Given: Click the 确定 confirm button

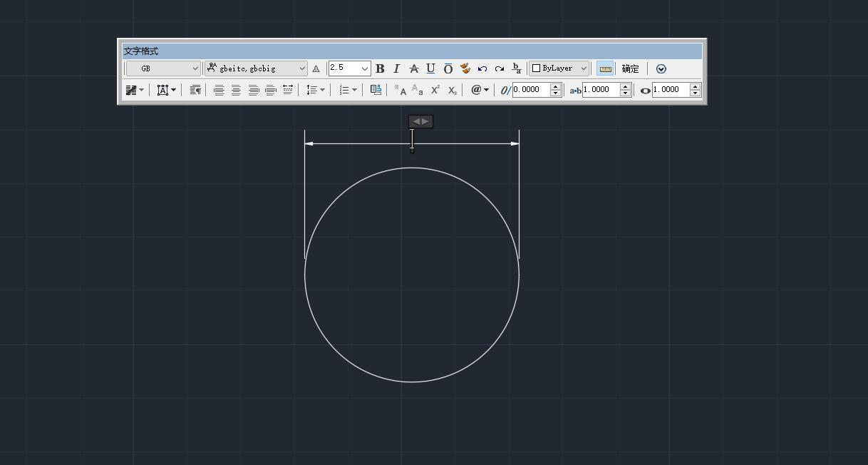Looking at the screenshot, I should (x=630, y=68).
